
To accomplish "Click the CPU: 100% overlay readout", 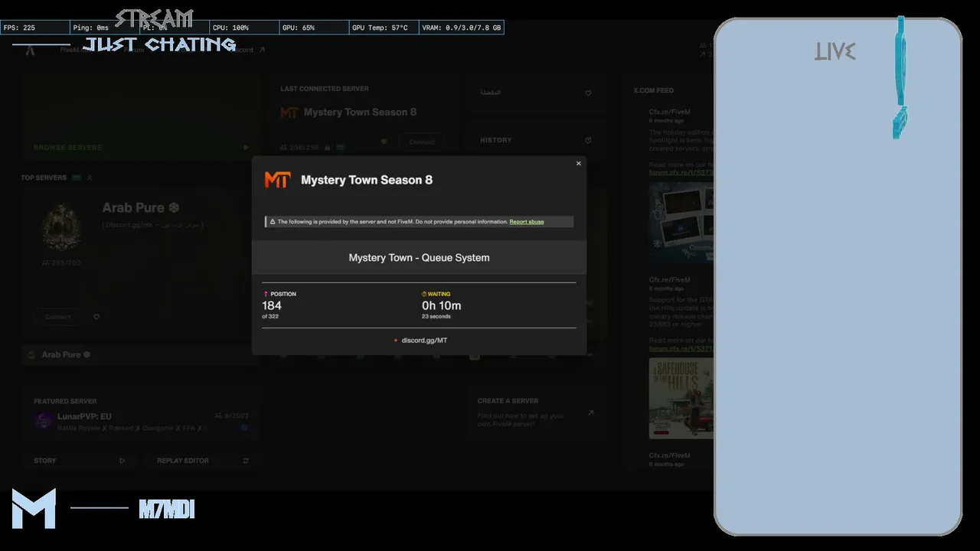I will click(x=243, y=28).
